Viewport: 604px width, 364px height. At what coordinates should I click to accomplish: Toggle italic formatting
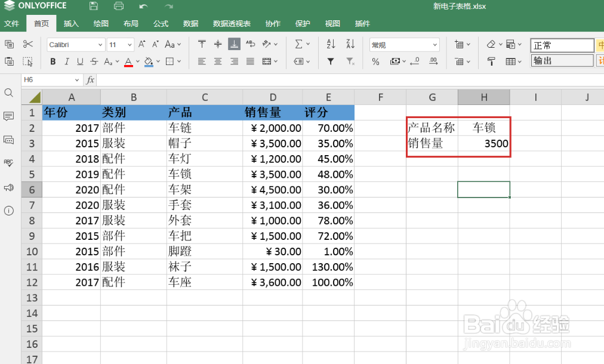pos(66,61)
